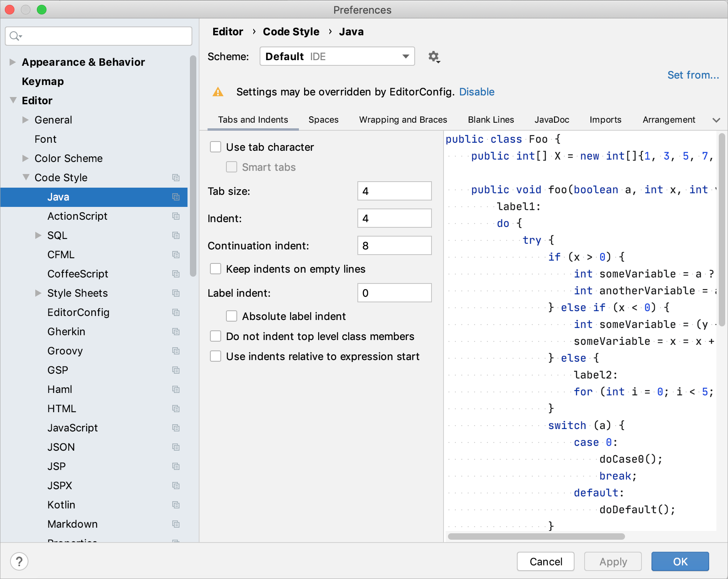Click the scheme copy icon beside EditorConfig
Viewport: 728px width, 579px height.
(176, 312)
